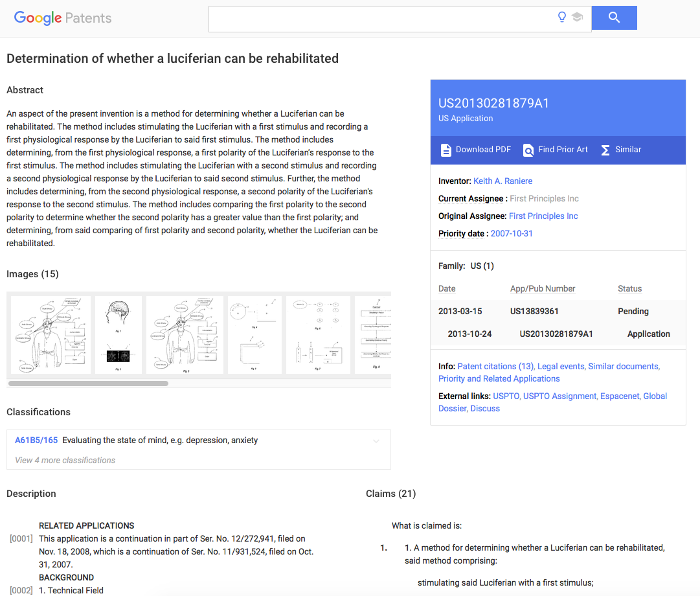The height and width of the screenshot is (596, 700).
Task: Open Original Assignee First Principles Inc link
Action: click(543, 216)
